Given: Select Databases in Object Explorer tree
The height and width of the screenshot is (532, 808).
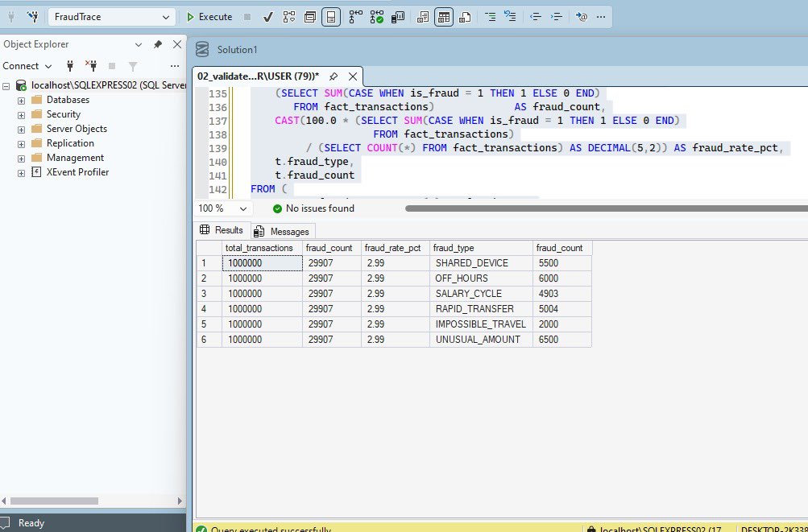Looking at the screenshot, I should pos(68,100).
